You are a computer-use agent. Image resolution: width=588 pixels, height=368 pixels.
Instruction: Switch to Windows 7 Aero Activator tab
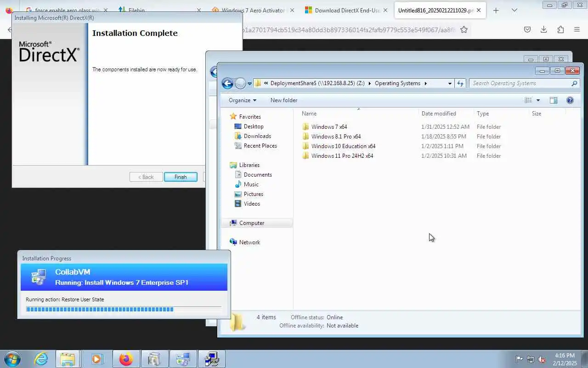point(253,10)
